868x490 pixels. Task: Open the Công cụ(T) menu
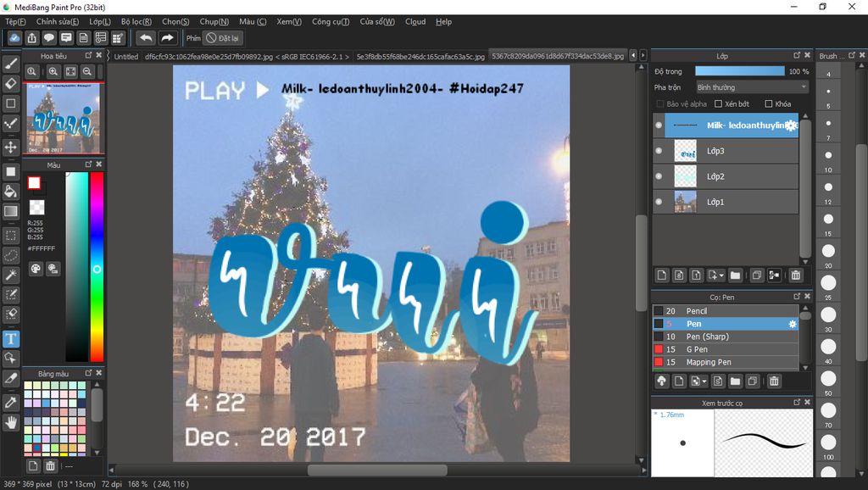tap(331, 21)
